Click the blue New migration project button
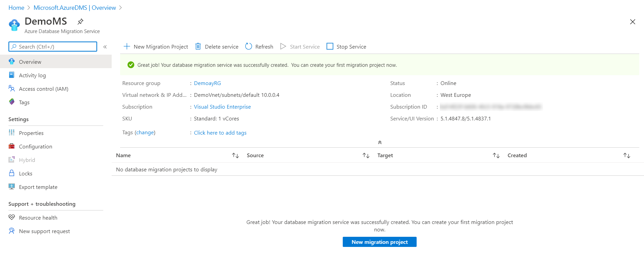The height and width of the screenshot is (254, 644). pos(379,242)
